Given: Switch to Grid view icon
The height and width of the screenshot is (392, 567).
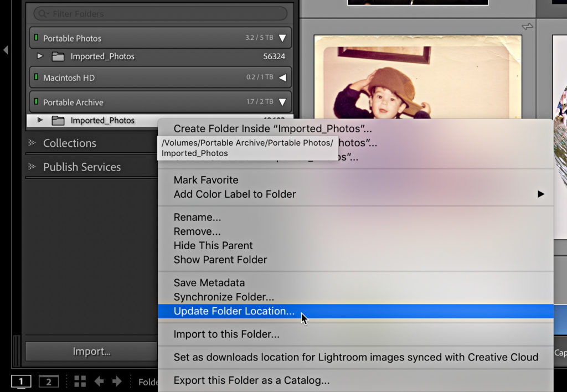Looking at the screenshot, I should (80, 381).
